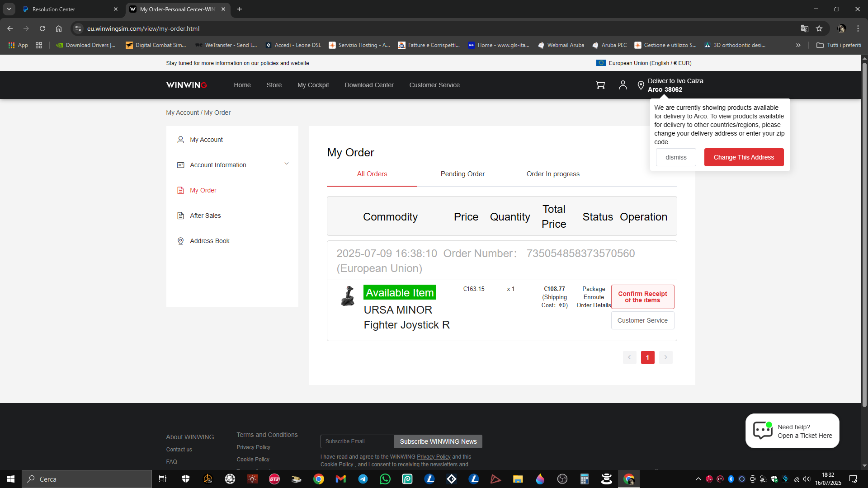Open File Explorer from the taskbar
Viewport: 868px width, 488px height.
518,479
